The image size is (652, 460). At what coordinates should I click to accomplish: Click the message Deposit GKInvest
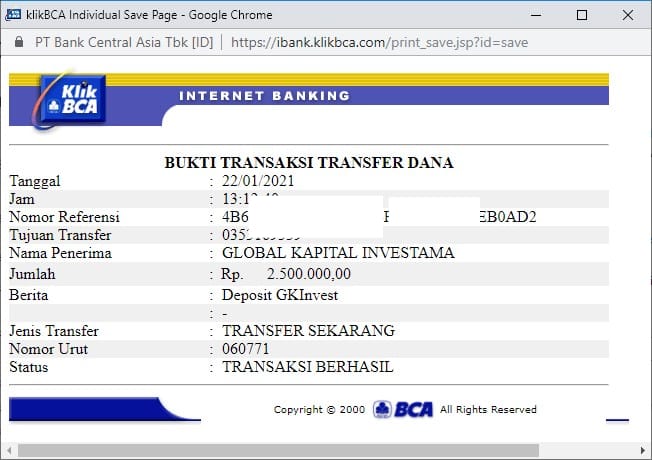pos(280,295)
